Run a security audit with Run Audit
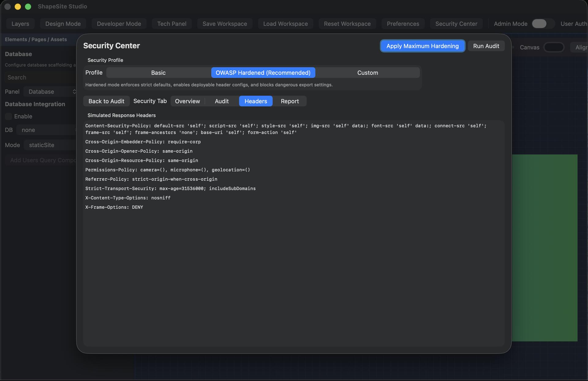Viewport: 588px width, 381px height. click(x=486, y=46)
